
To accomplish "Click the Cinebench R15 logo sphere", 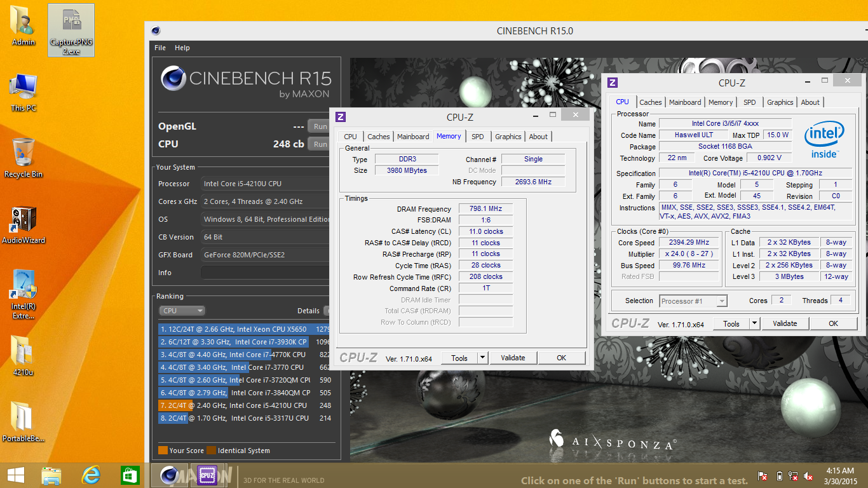I will (173, 79).
